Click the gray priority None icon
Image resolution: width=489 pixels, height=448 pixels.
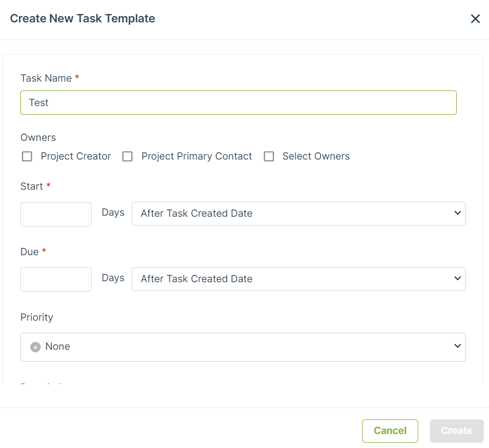click(35, 347)
